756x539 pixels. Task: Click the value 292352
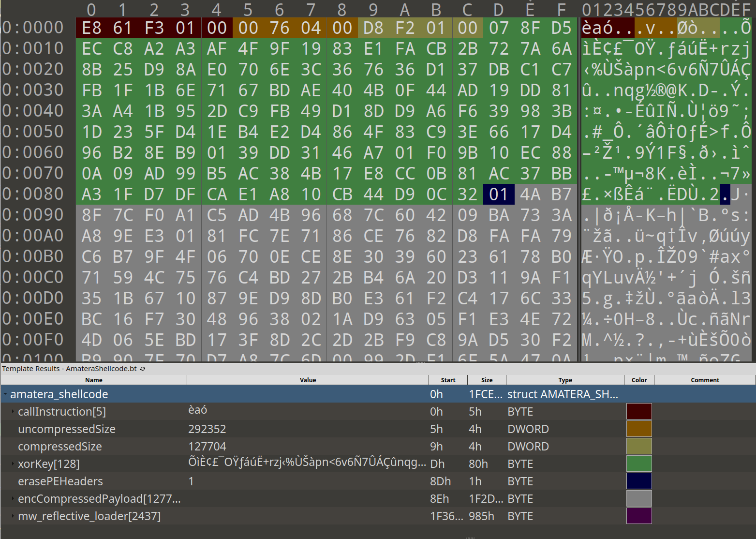(x=207, y=429)
